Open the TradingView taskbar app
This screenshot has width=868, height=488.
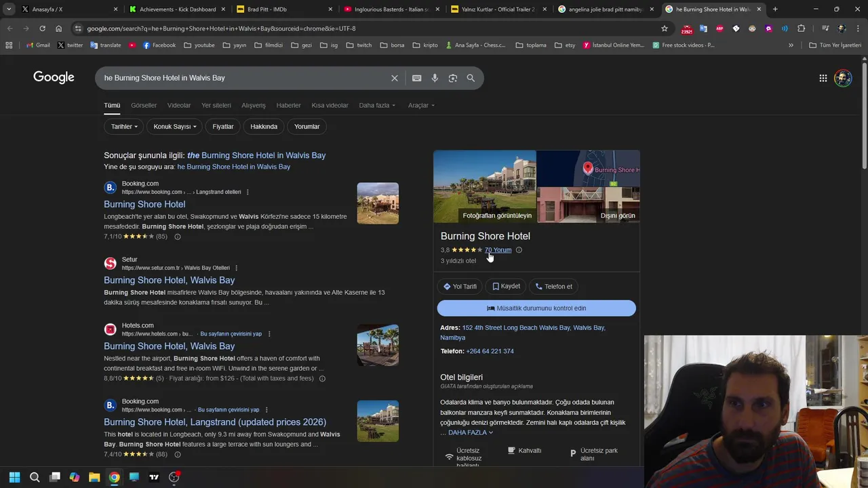[154, 477]
